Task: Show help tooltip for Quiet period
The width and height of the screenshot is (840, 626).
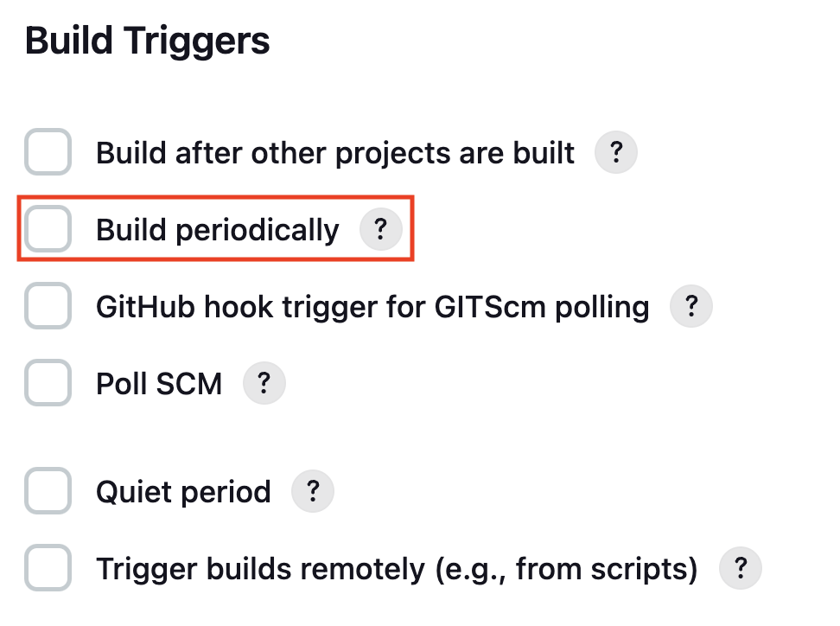Action: point(313,491)
